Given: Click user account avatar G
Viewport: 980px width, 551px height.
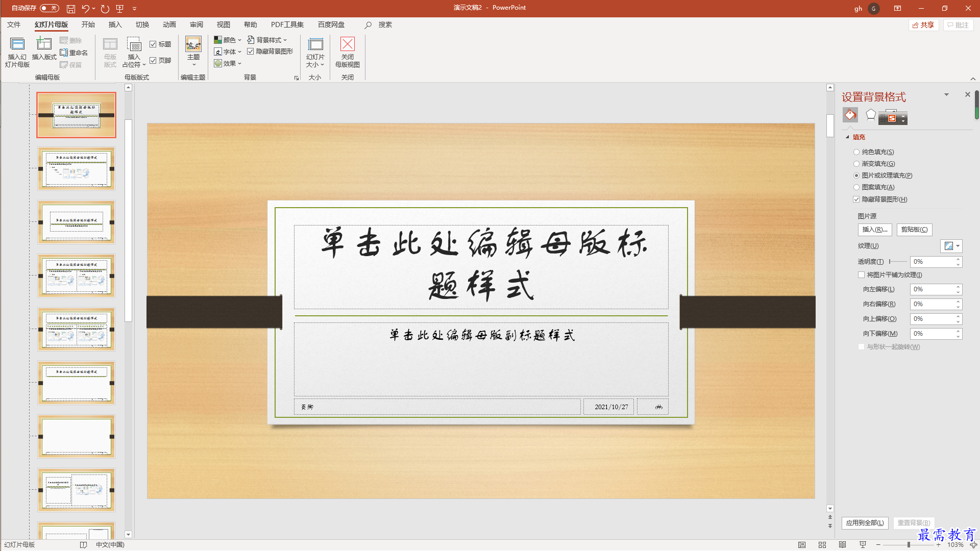Looking at the screenshot, I should (874, 9).
